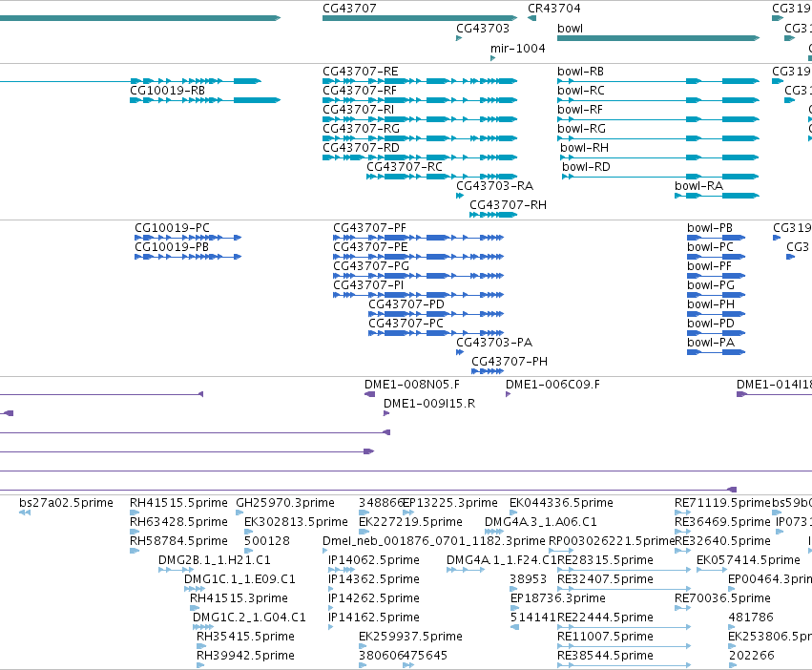
Task: Select the bowl-RB transcript label
Action: tap(580, 72)
